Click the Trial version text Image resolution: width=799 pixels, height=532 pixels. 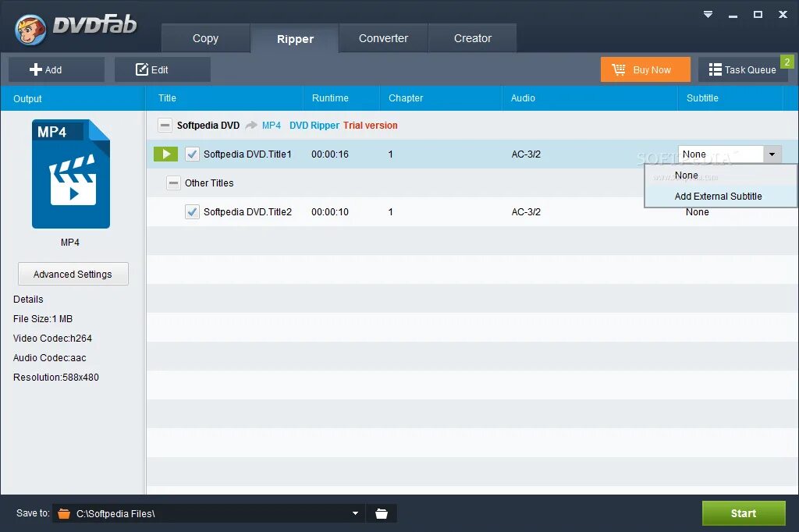tap(371, 126)
